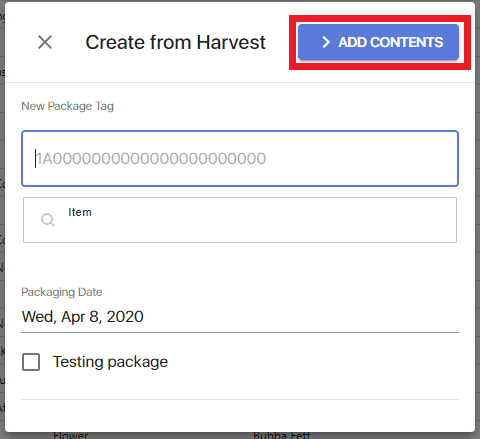Click the Item label text

point(80,212)
